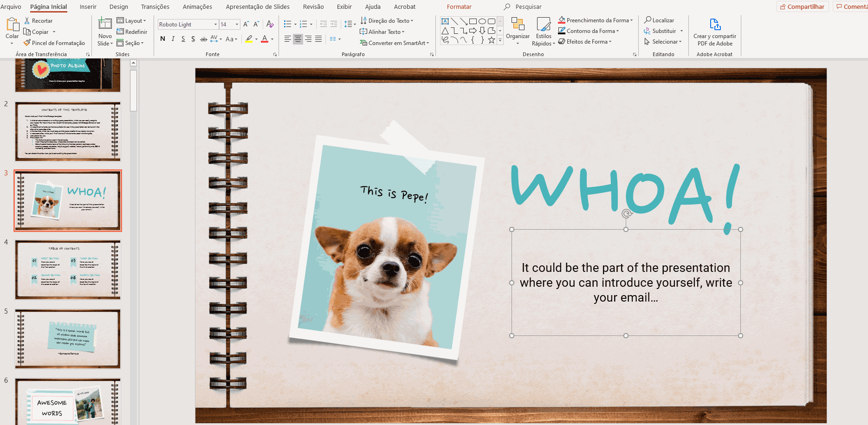Click the Recortar scissors icon

(27, 21)
